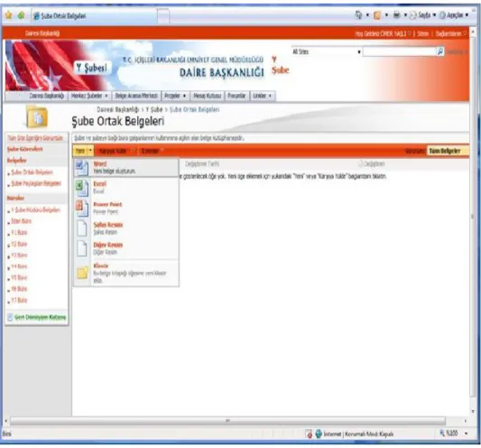Open Tüm Site İçeriğini Görüntüle link
Screen dimensions: 481x448
35,138
